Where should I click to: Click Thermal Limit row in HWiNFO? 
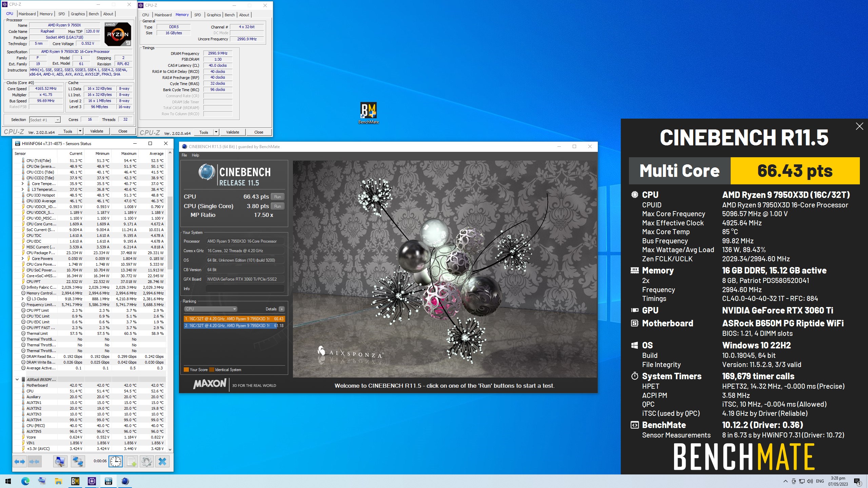(92, 333)
